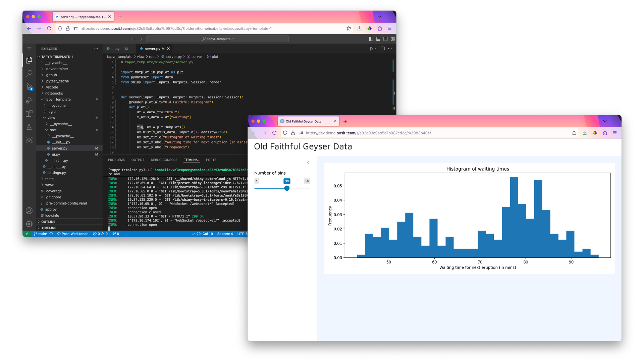Click the Manage gear icon
This screenshot has width=644, height=362.
pyautogui.click(x=29, y=224)
